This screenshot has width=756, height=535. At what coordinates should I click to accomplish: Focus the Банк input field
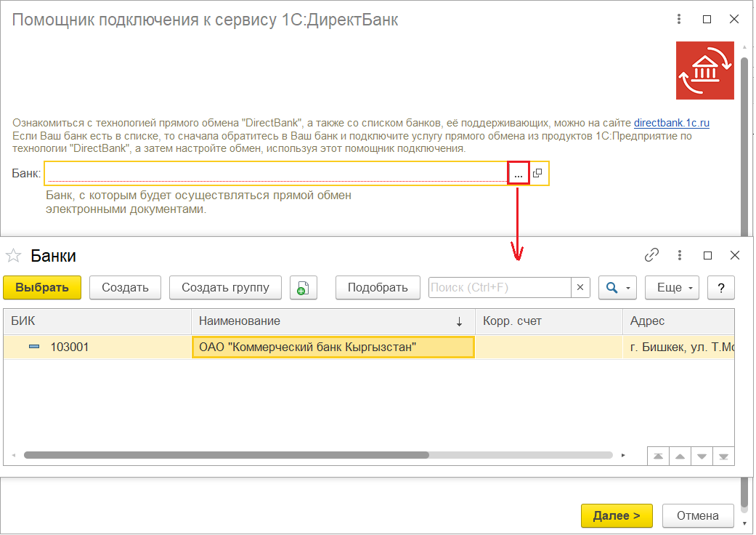(x=276, y=173)
